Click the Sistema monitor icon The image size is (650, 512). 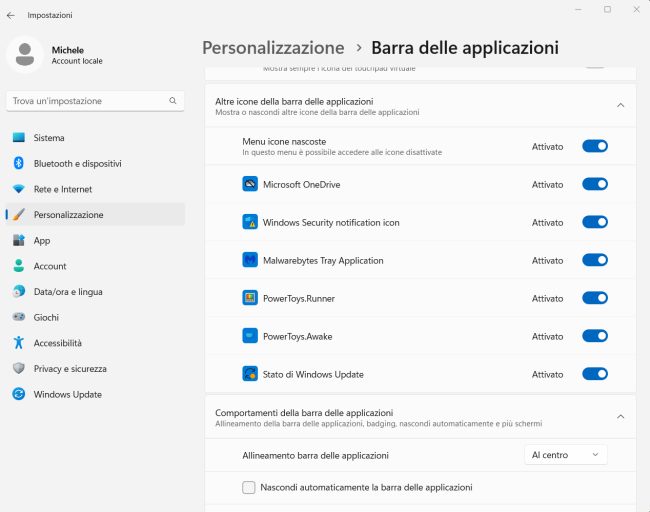19,137
